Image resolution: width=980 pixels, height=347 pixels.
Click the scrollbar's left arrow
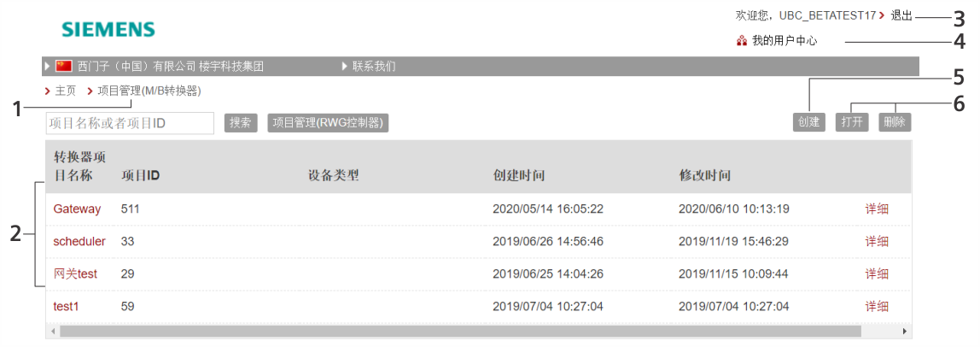pyautogui.click(x=53, y=331)
